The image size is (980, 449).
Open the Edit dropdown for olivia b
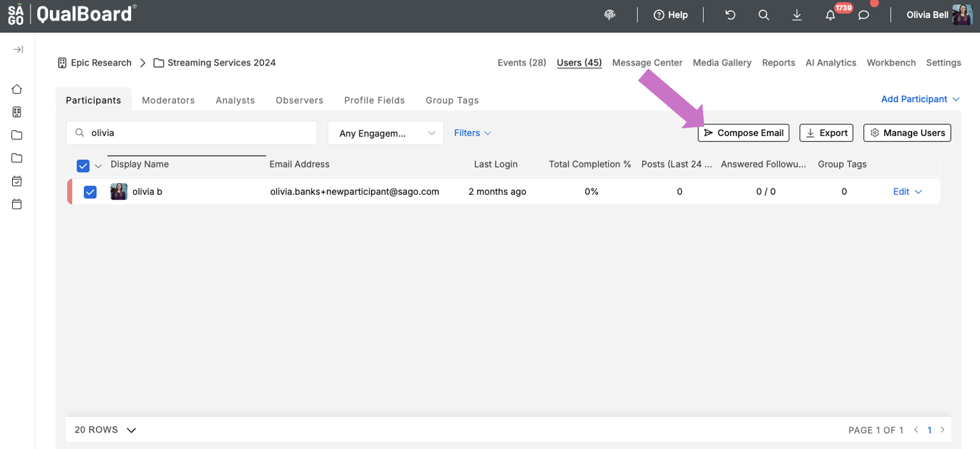pos(907,192)
